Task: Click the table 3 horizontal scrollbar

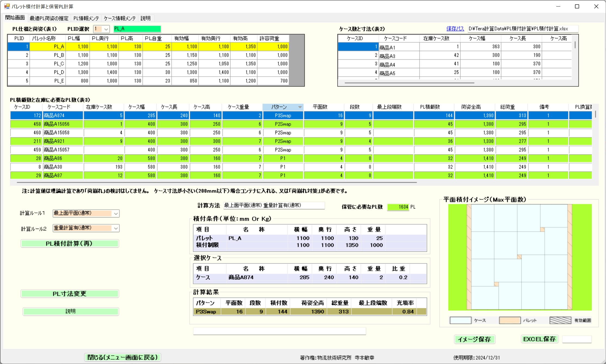Action: 217,182
